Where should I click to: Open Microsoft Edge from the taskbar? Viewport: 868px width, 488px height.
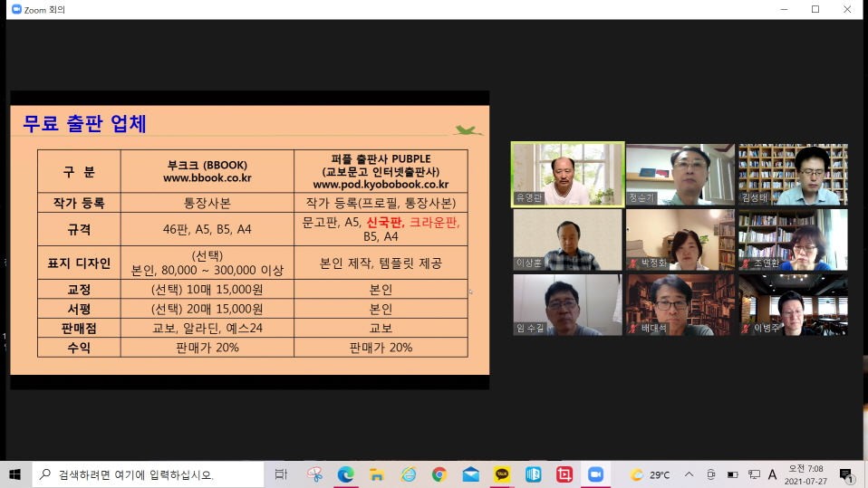point(345,474)
